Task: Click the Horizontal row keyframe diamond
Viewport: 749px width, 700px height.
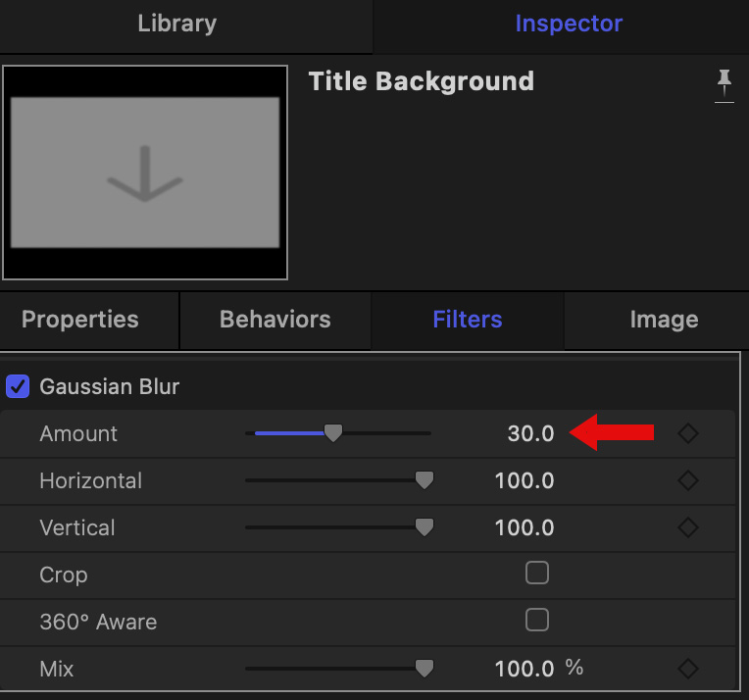Action: tap(688, 480)
